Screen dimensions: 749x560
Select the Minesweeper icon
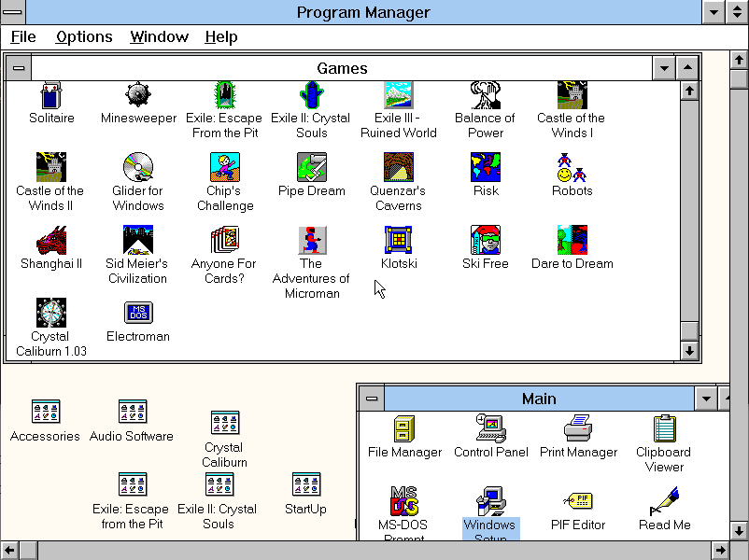(x=138, y=95)
